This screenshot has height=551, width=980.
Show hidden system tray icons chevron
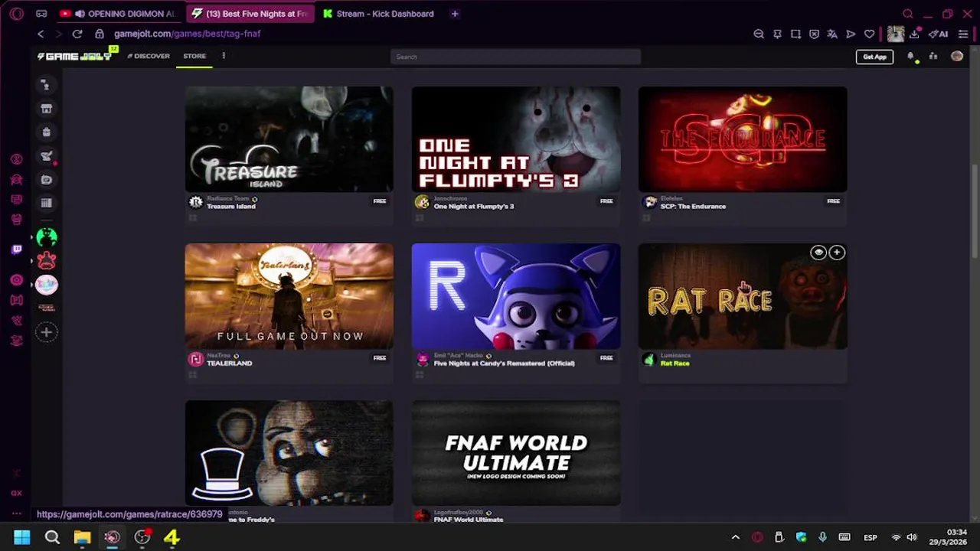click(736, 537)
